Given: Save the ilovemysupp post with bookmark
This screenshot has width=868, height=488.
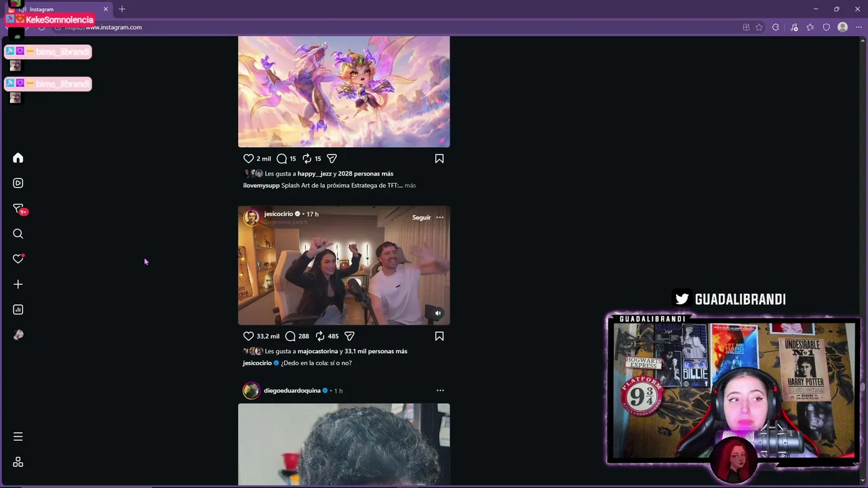Looking at the screenshot, I should (x=439, y=159).
